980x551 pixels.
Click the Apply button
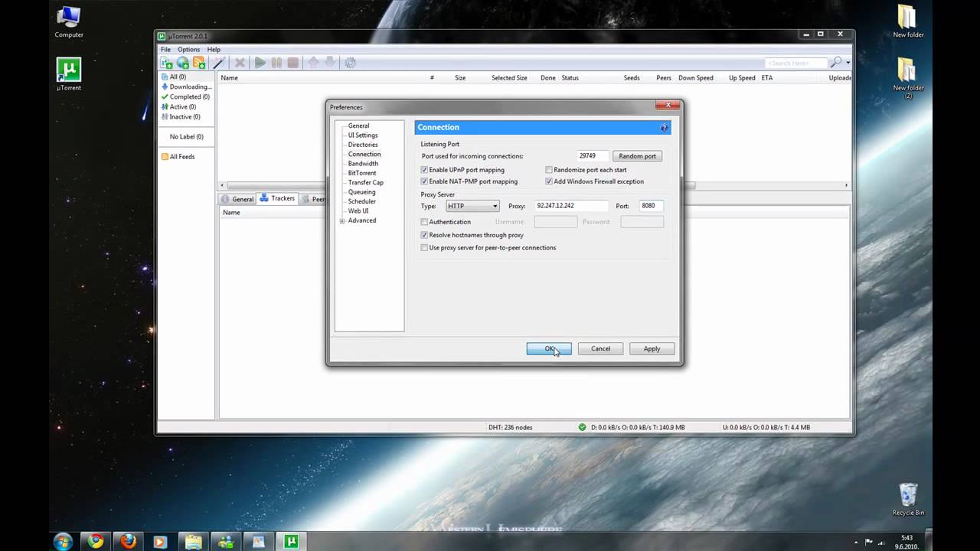tap(652, 349)
